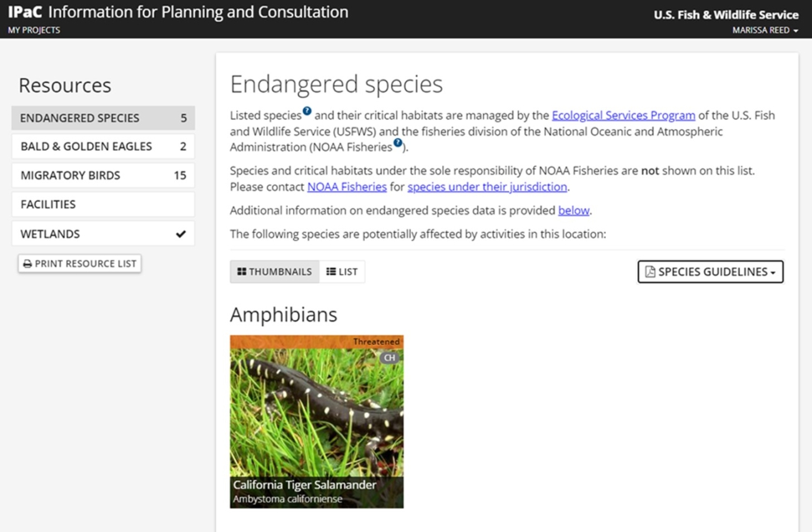Open Wetlands resource with checkmark
The height and width of the screenshot is (532, 812).
click(x=103, y=234)
